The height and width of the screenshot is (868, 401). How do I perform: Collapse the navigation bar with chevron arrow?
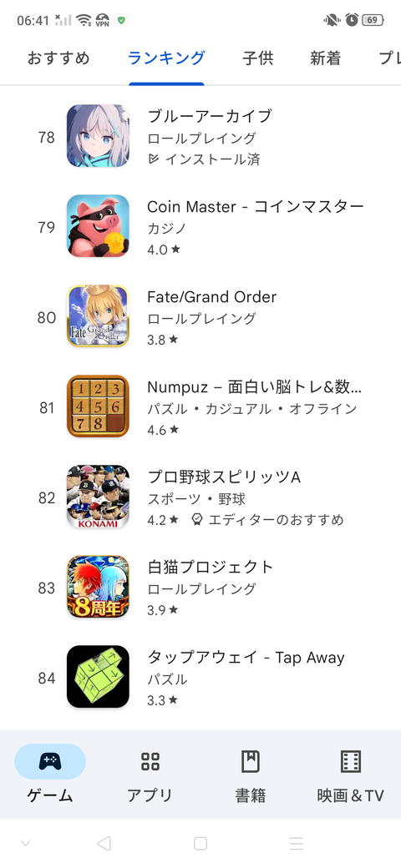coord(25,843)
